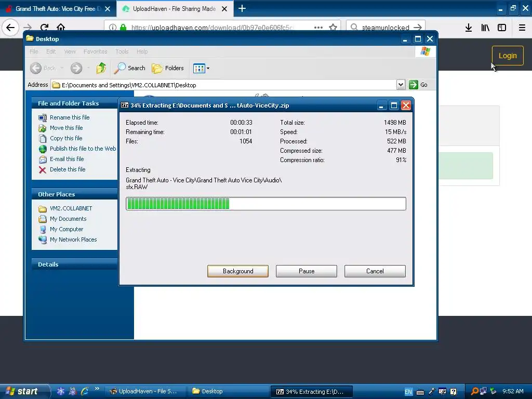
Task: Open File menu in Desktop window
Action: coord(34,51)
